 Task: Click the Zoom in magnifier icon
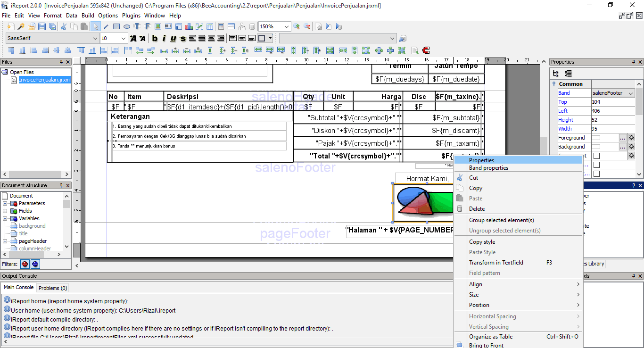tap(297, 26)
